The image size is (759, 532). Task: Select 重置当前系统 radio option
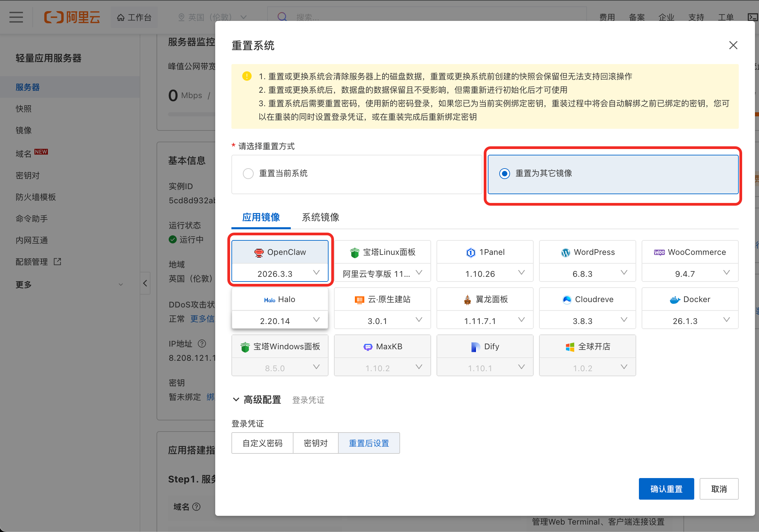pyautogui.click(x=248, y=174)
